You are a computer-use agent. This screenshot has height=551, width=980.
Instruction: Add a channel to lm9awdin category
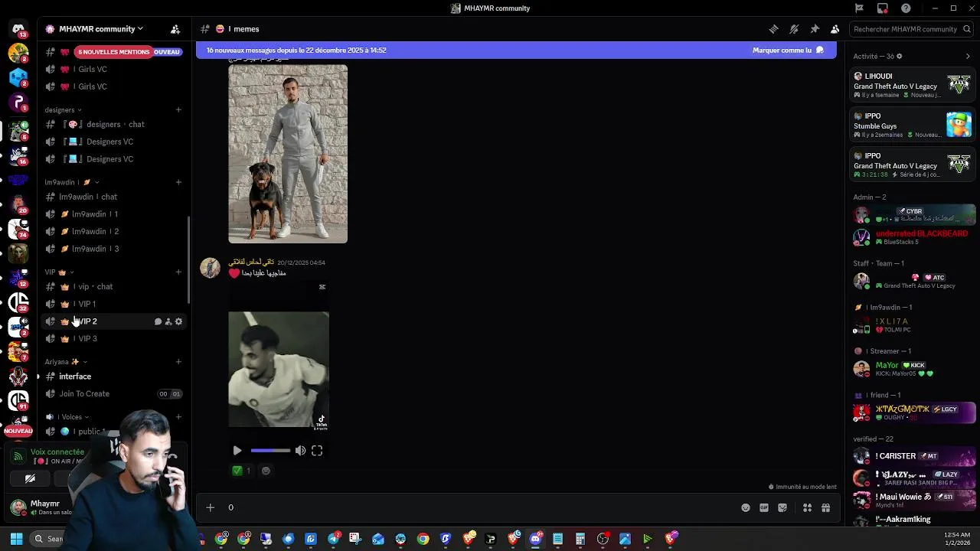coord(178,182)
